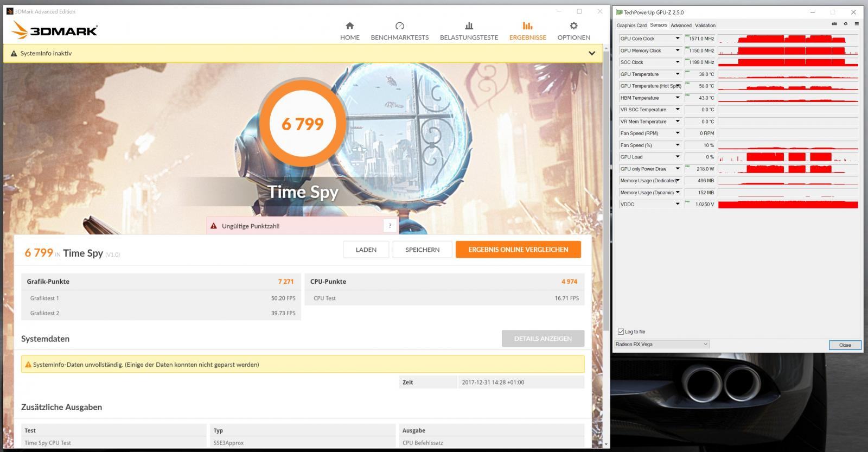Open GPU Memory Clock sensor dropdown

tap(677, 50)
